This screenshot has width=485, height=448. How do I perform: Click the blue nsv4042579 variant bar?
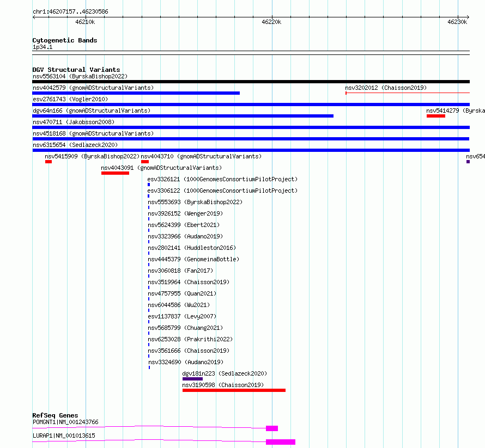(x=136, y=93)
